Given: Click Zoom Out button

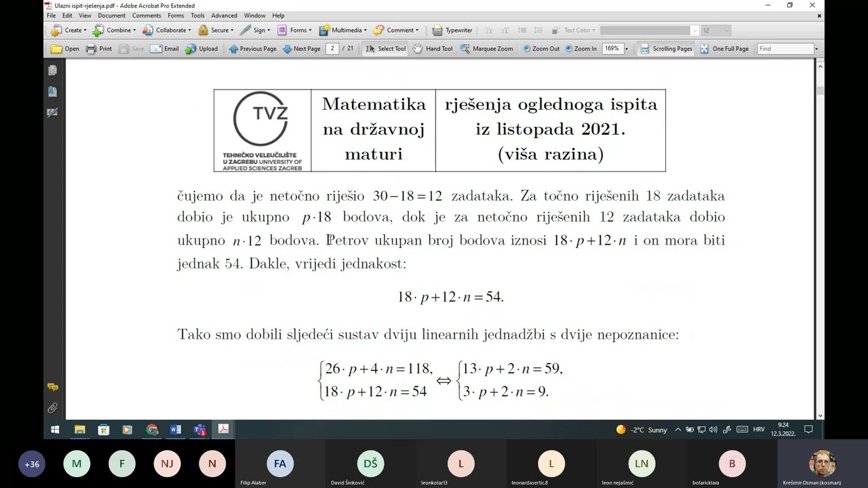Looking at the screenshot, I should coord(540,49).
